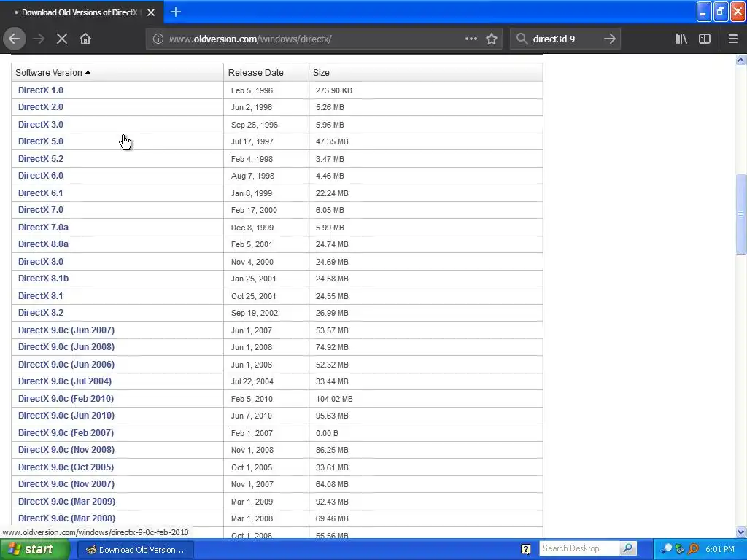
Task: Click the taskbar help question icon
Action: pos(525,550)
